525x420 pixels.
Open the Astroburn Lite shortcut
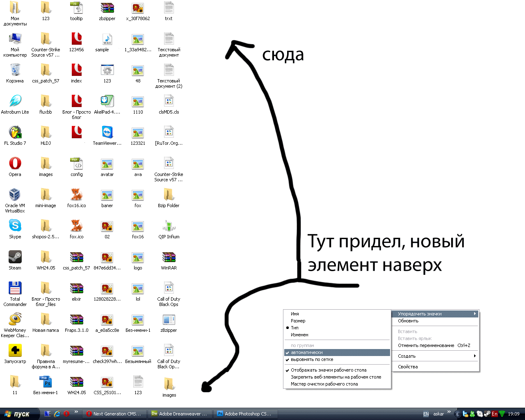tap(15, 101)
